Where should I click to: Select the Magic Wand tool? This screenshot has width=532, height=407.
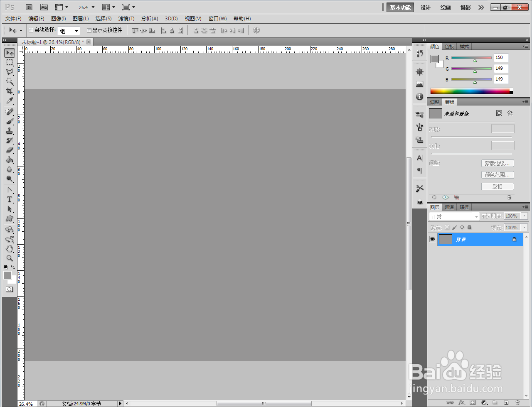10,82
